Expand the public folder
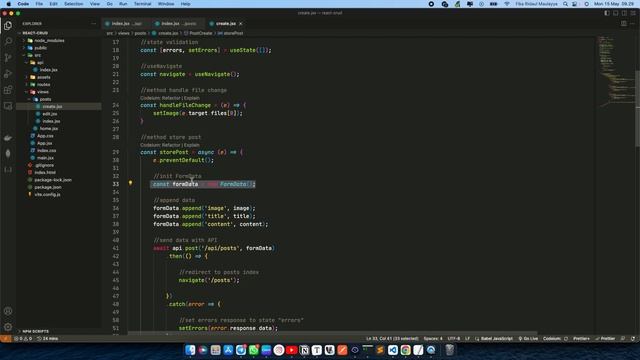The image size is (640, 360). (x=40, y=48)
